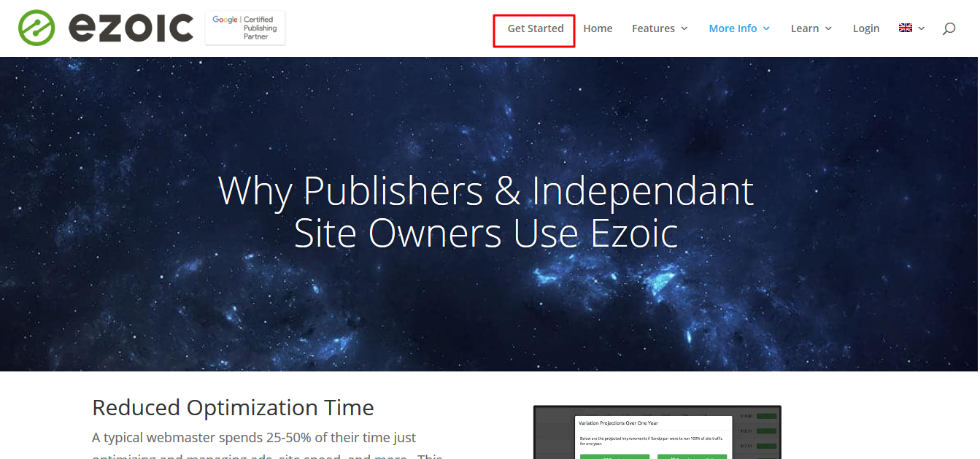Go to Home in navigation
The width and height of the screenshot is (980, 459).
[598, 28]
